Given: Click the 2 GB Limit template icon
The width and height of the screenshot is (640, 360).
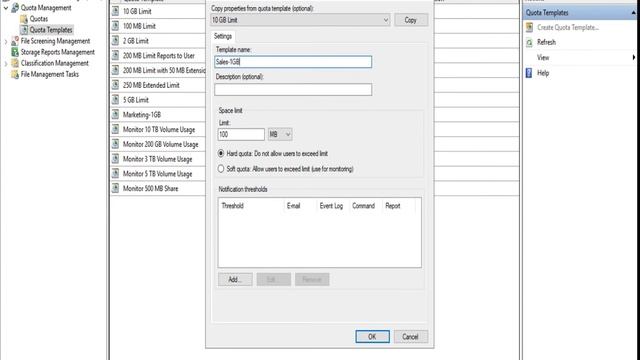Looking at the screenshot, I should click(116, 41).
